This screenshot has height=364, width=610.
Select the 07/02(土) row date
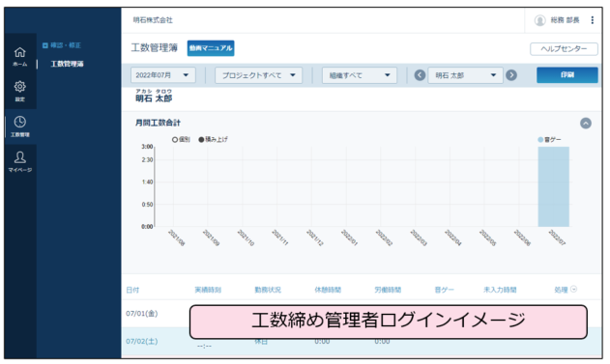point(141,342)
